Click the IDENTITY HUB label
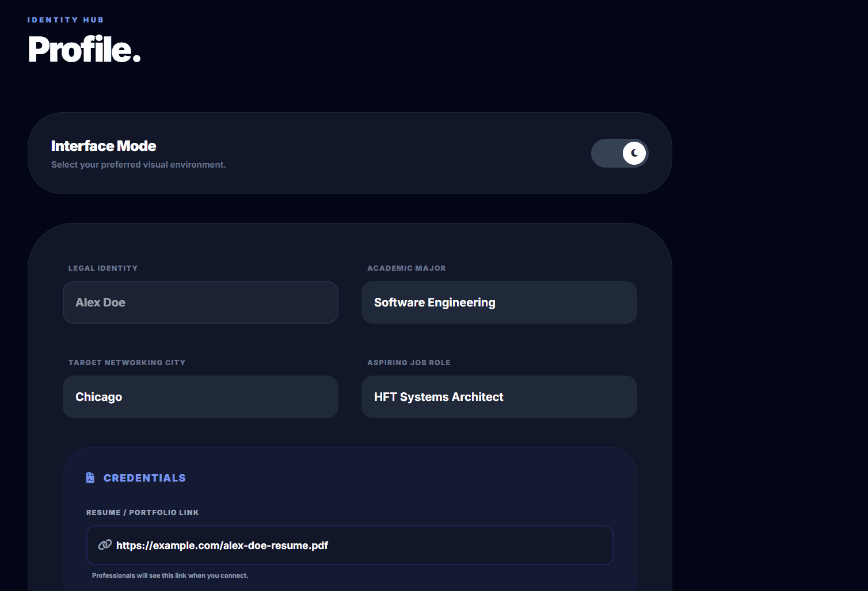Screen dimensions: 868x591 click(x=65, y=19)
